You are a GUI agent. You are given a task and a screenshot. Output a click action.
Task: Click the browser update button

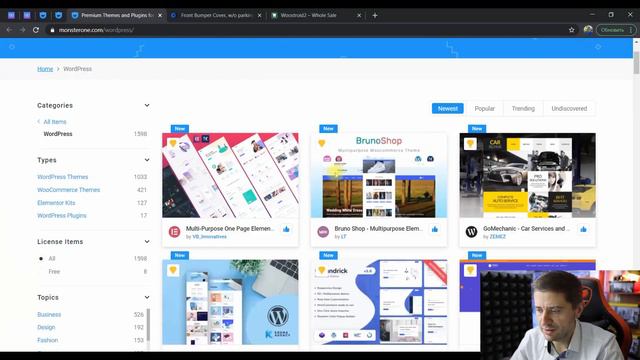coord(612,30)
